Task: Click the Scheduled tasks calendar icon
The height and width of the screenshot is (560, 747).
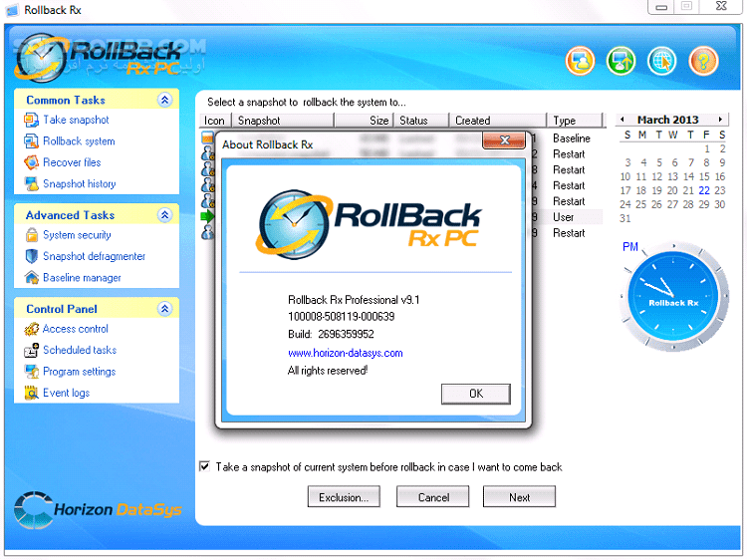Action: coord(32,351)
